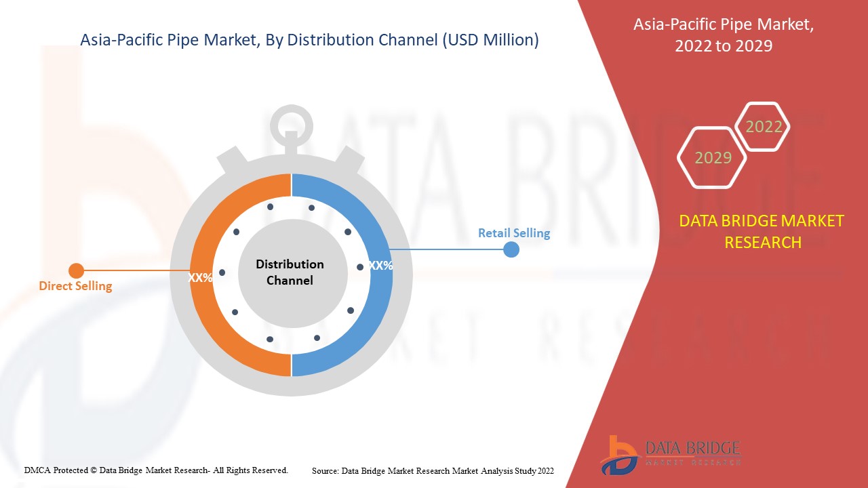Click the Distribution Channel center circle
Viewport: 868px width, 488px height.
pyautogui.click(x=290, y=273)
